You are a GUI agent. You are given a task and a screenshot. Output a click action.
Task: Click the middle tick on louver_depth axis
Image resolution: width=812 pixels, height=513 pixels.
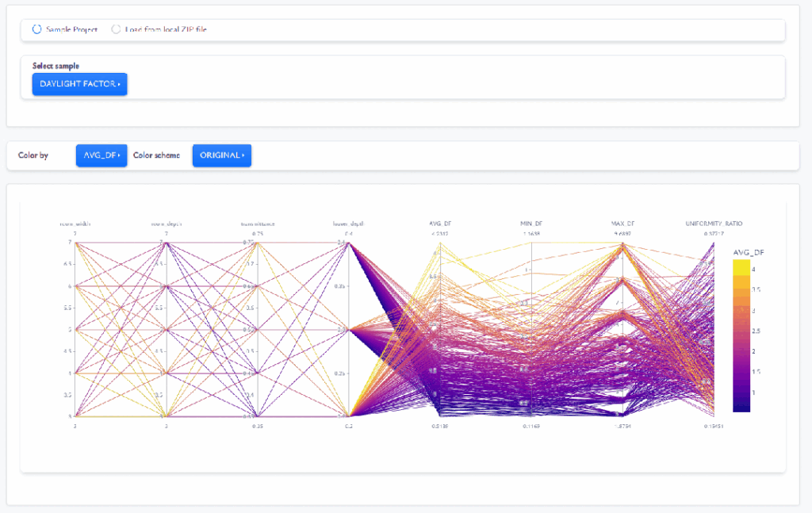tap(348, 330)
